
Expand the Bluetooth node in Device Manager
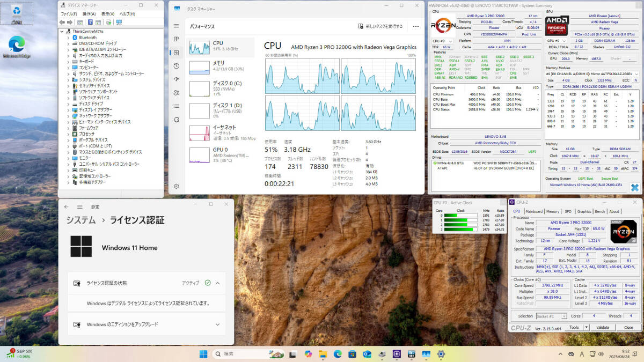point(68,38)
